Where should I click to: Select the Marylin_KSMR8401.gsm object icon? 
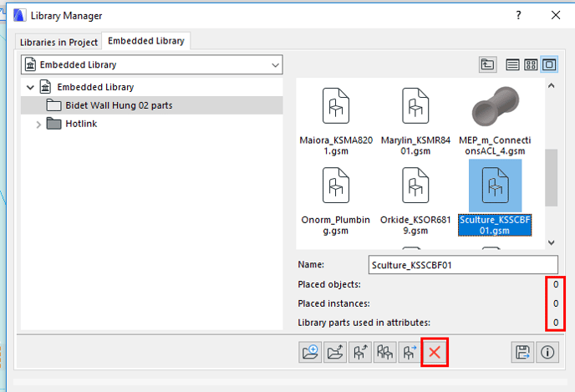(415, 106)
